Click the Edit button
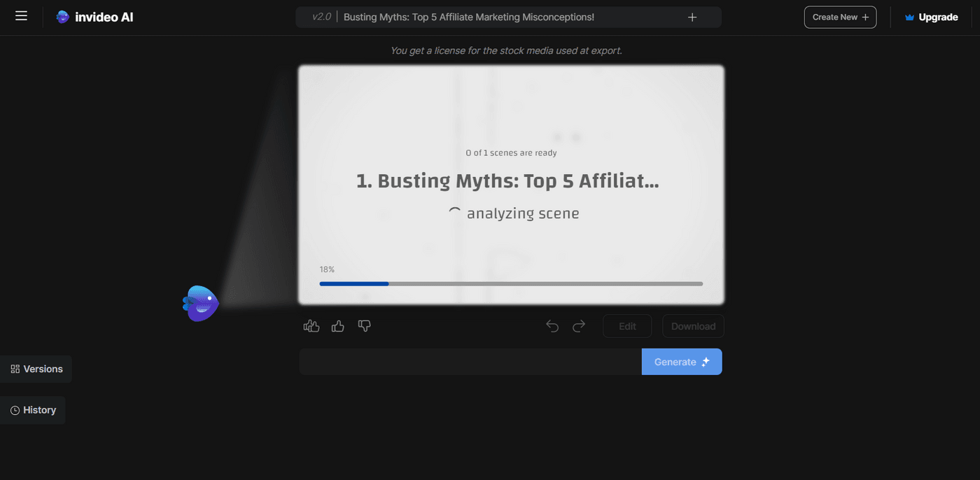Screen dimensions: 980x480 click(627, 325)
